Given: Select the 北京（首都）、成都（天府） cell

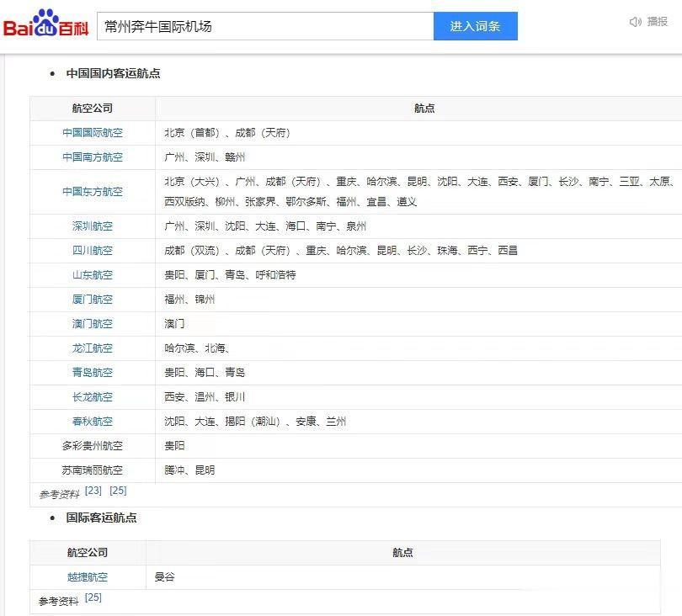Looking at the screenshot, I should 418,133.
